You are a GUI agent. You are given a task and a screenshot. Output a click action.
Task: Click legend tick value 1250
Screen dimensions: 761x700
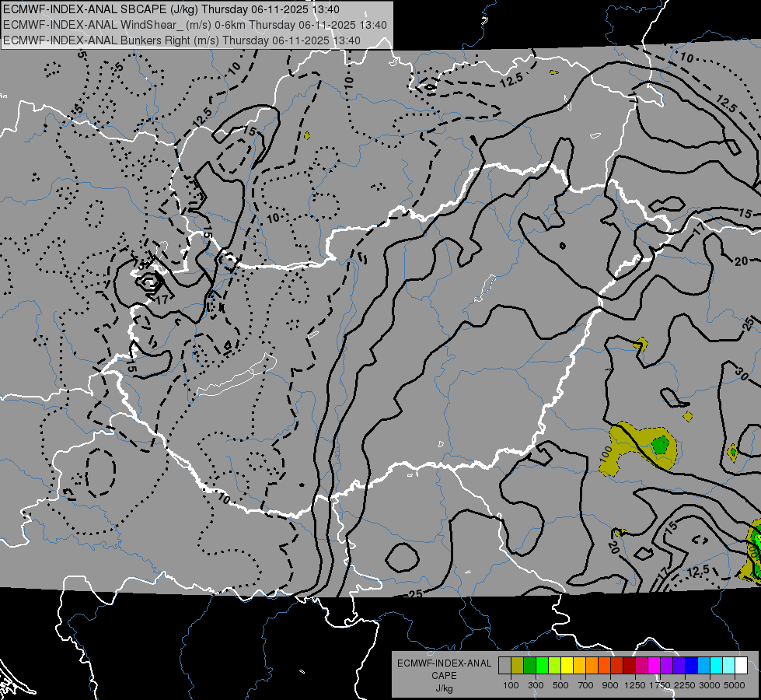635,685
